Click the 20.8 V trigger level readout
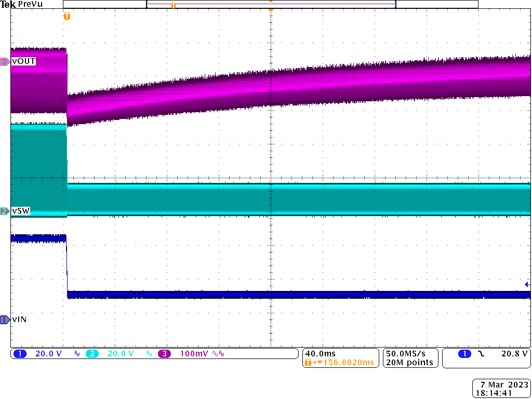532x399 pixels. click(514, 354)
